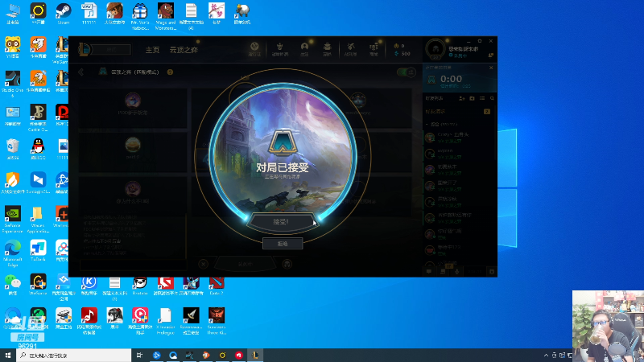Click the lobby chat input field
The width and height of the screenshot is (644, 362).
click(133, 265)
